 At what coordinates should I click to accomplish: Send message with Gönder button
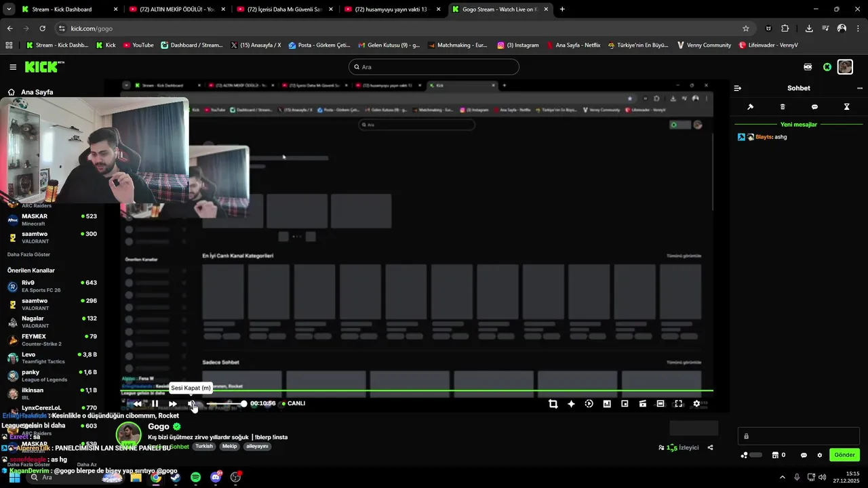click(x=844, y=455)
